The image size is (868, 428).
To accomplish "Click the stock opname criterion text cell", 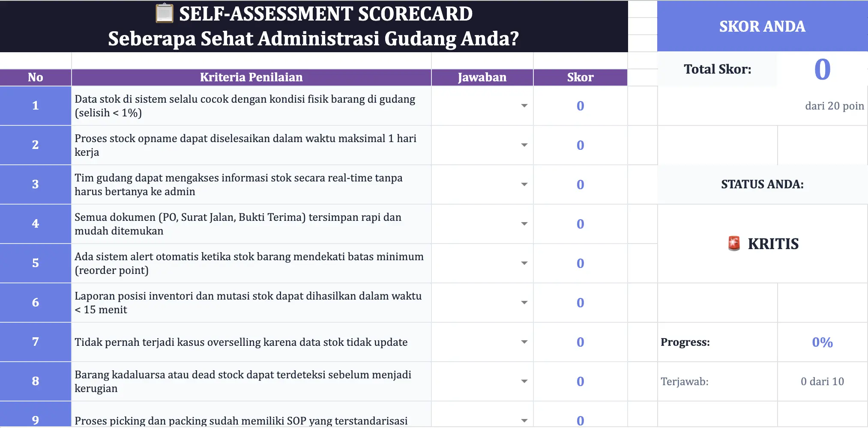I will (x=251, y=145).
